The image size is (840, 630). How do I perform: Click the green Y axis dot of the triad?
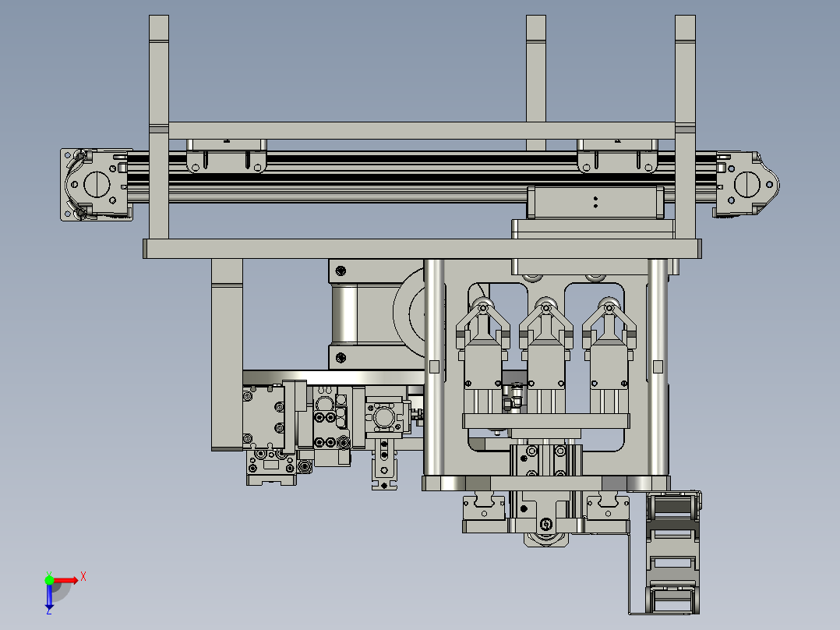[x=49, y=580]
